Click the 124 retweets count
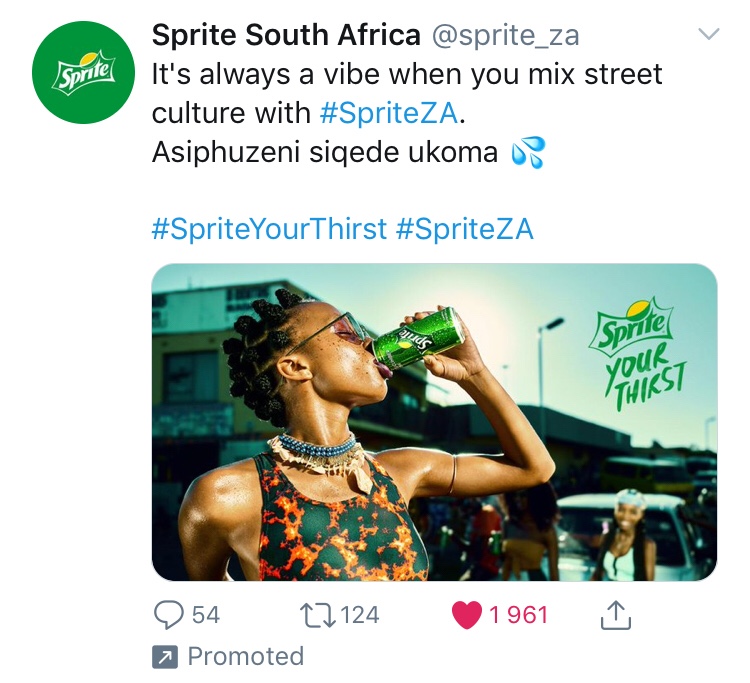This screenshot has height=683, width=750. tap(360, 614)
